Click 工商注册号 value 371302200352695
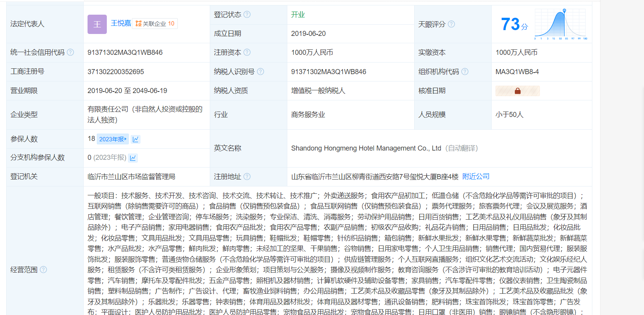Screen dimensions: 644x315 (116, 72)
